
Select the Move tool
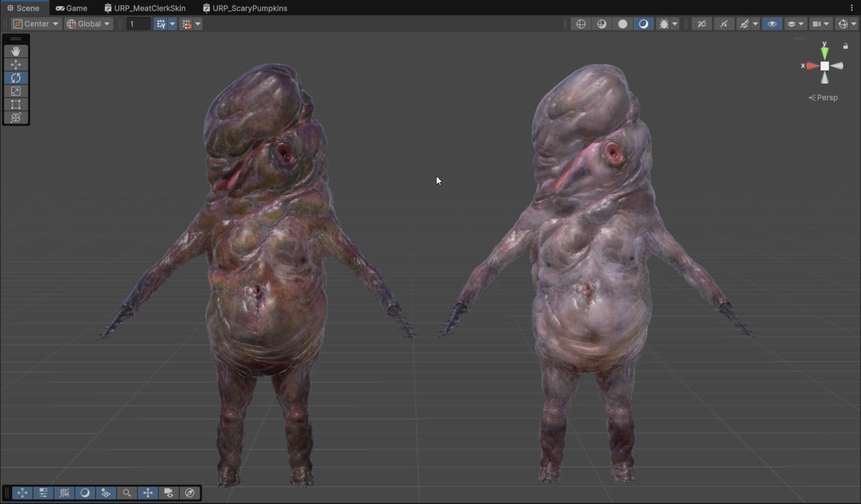16,65
